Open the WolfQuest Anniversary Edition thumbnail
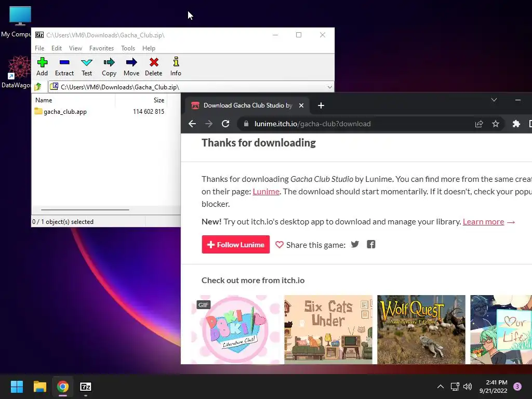 point(421,329)
